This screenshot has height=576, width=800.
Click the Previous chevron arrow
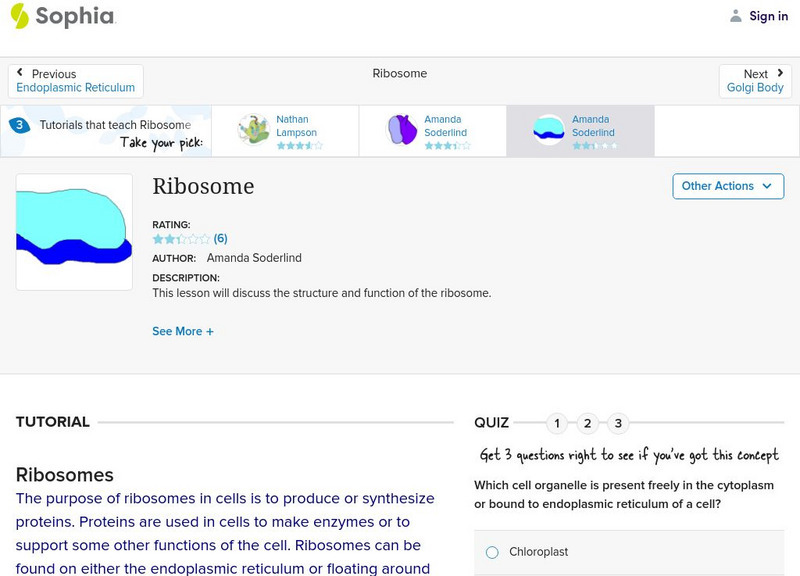pyautogui.click(x=22, y=73)
